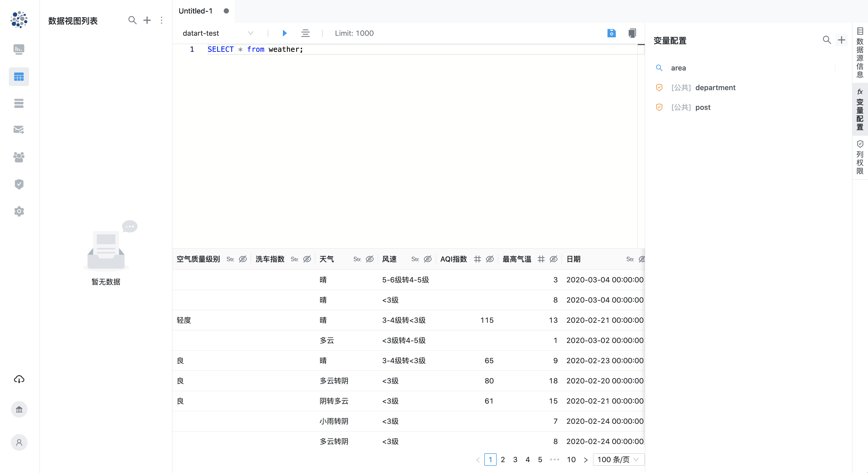Toggle visibility of the 最高气温 column
868x473 pixels.
click(554, 259)
